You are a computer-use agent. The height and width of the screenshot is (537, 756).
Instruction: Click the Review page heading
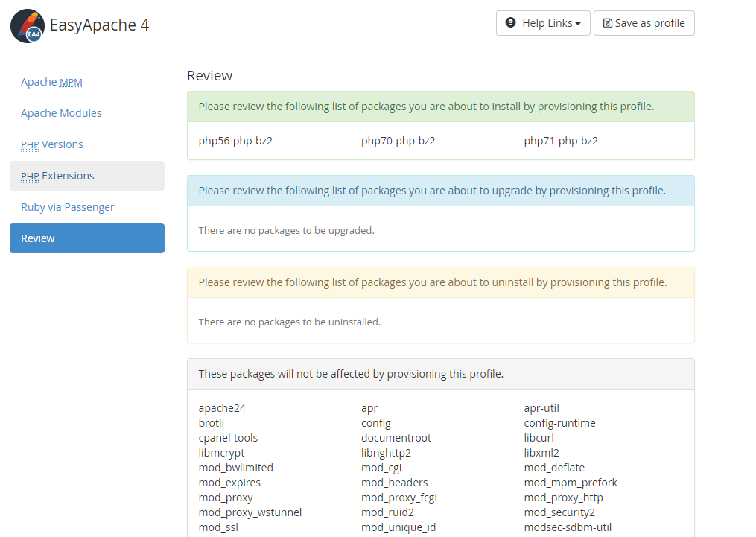pyautogui.click(x=210, y=76)
